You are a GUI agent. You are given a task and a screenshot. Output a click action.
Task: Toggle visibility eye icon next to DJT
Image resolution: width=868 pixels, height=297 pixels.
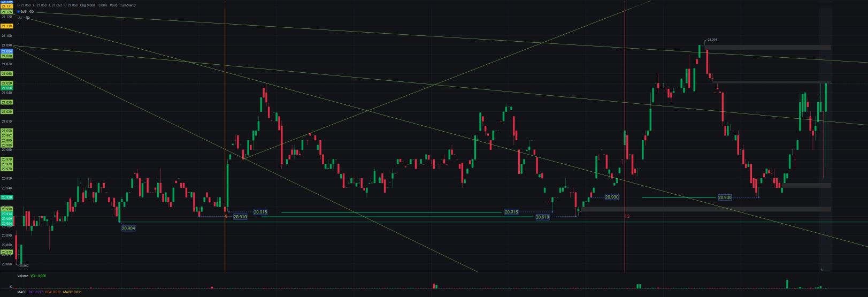pos(32,11)
